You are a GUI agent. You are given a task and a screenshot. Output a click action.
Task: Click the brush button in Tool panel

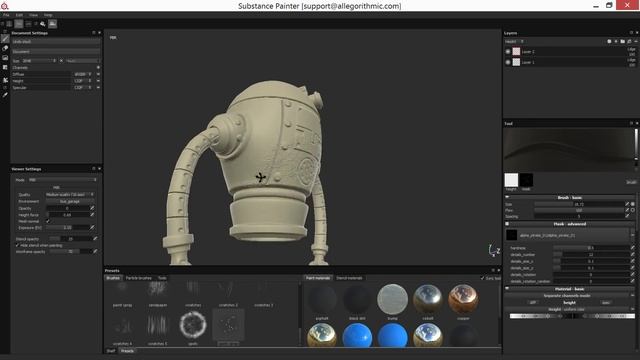point(631,182)
